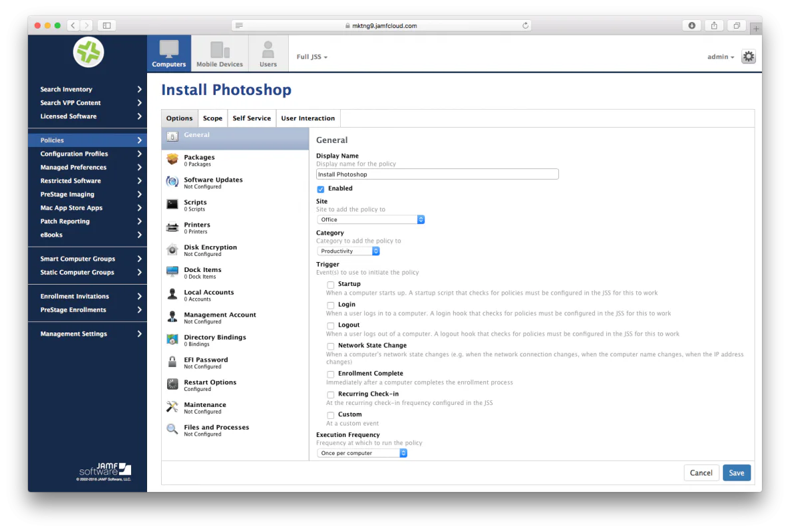Select the Restart Options icon
790x532 pixels.
pos(172,384)
